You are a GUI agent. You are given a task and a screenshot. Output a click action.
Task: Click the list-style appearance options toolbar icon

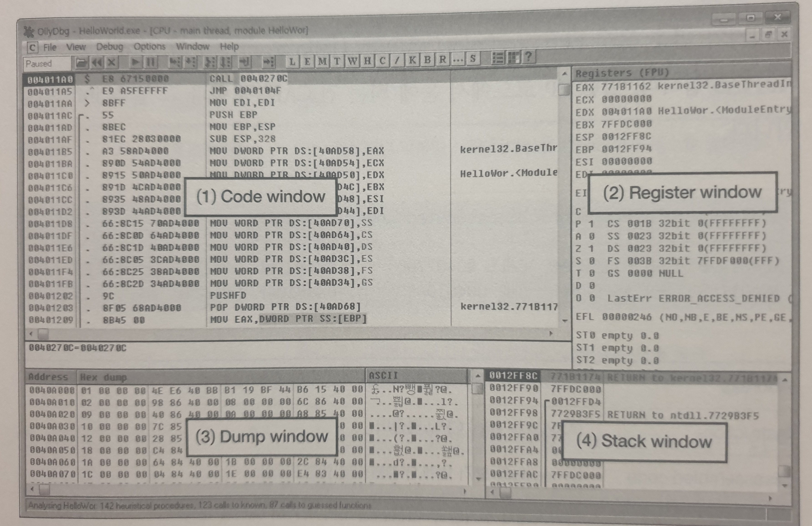point(498,58)
